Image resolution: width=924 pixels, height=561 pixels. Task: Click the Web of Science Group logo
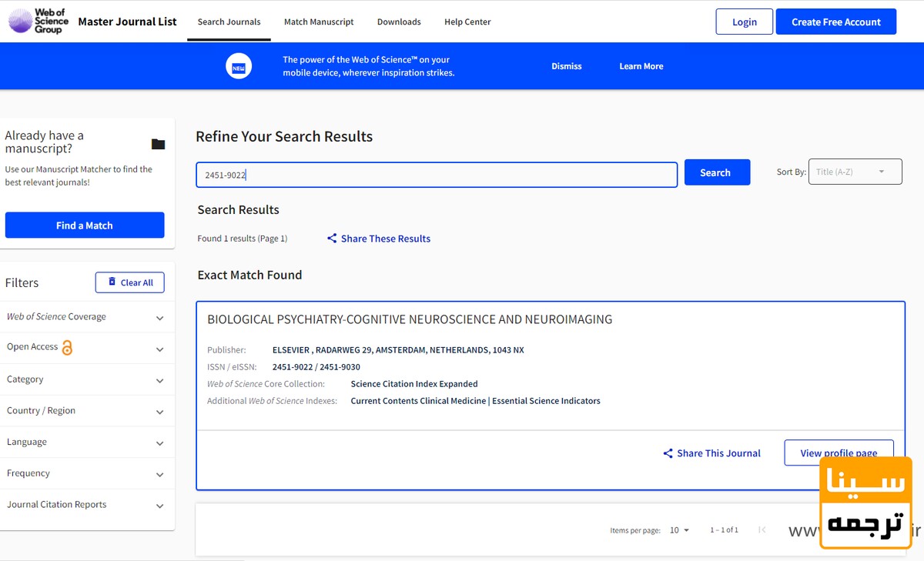(x=38, y=22)
